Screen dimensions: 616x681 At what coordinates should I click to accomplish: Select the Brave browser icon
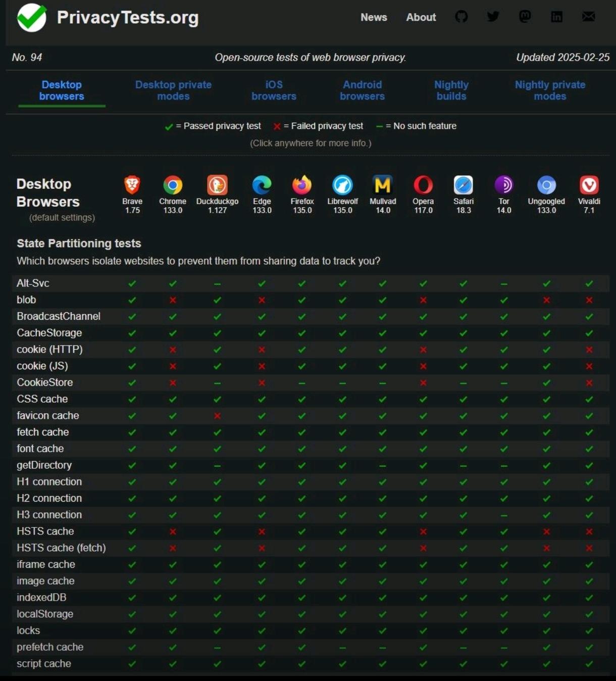[x=132, y=185]
